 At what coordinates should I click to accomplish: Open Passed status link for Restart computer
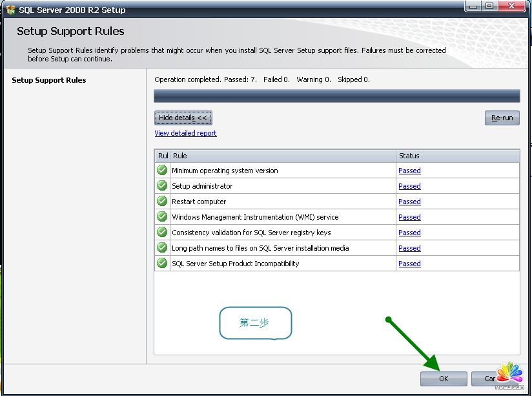(x=409, y=202)
